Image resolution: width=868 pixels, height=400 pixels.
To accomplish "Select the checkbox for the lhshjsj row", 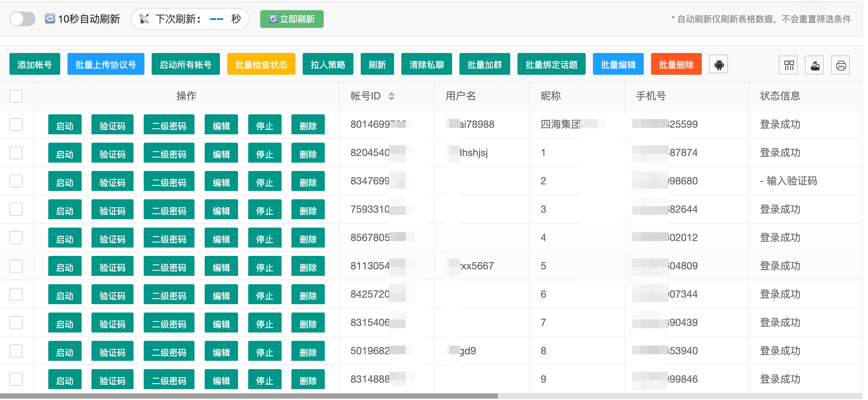I will click(16, 153).
